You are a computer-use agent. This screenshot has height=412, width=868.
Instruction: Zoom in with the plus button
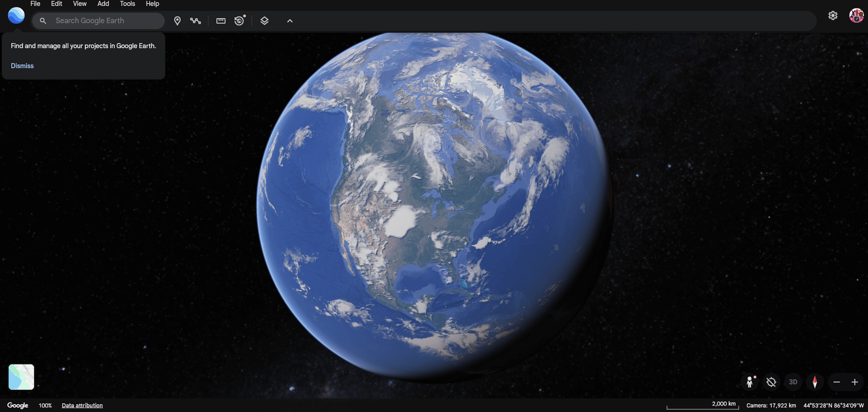(x=855, y=382)
